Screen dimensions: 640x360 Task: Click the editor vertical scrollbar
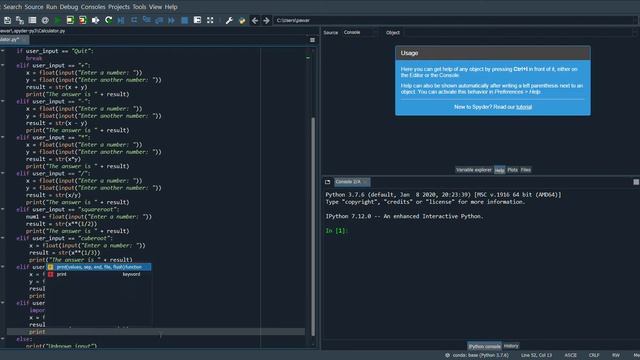tap(313, 227)
